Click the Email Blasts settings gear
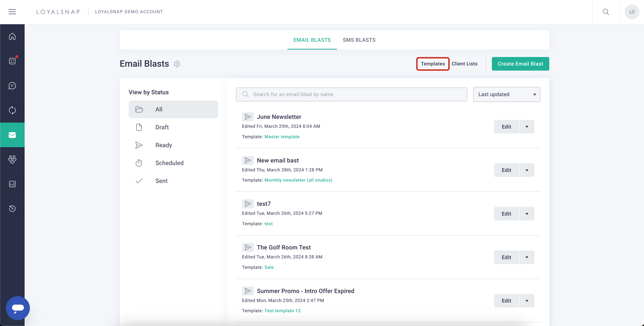Image resolution: width=644 pixels, height=326 pixels. click(x=177, y=64)
